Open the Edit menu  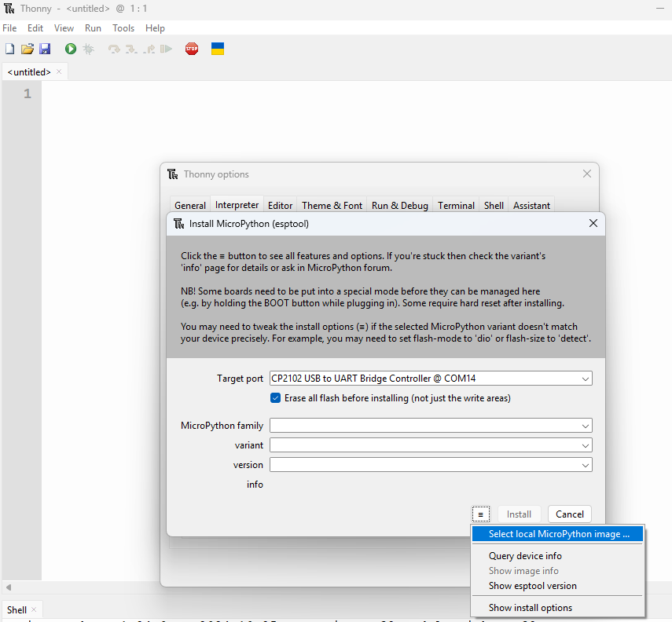click(x=35, y=28)
